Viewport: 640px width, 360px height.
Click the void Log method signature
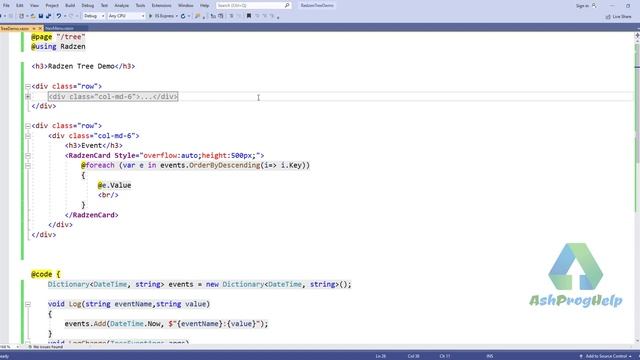[x=129, y=304]
